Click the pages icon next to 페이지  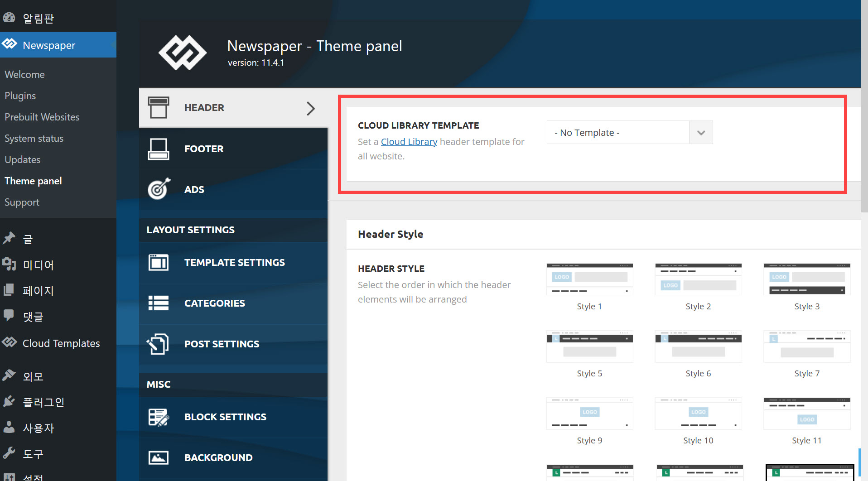pos(9,290)
